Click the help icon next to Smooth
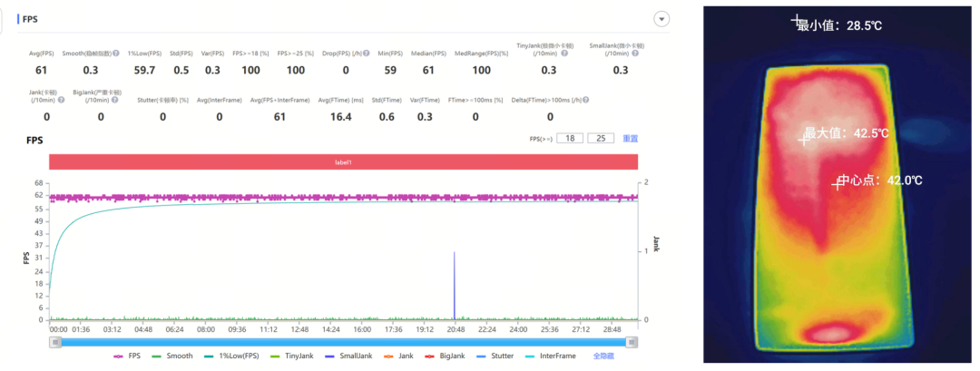This screenshot has height=371, width=980. tap(115, 54)
